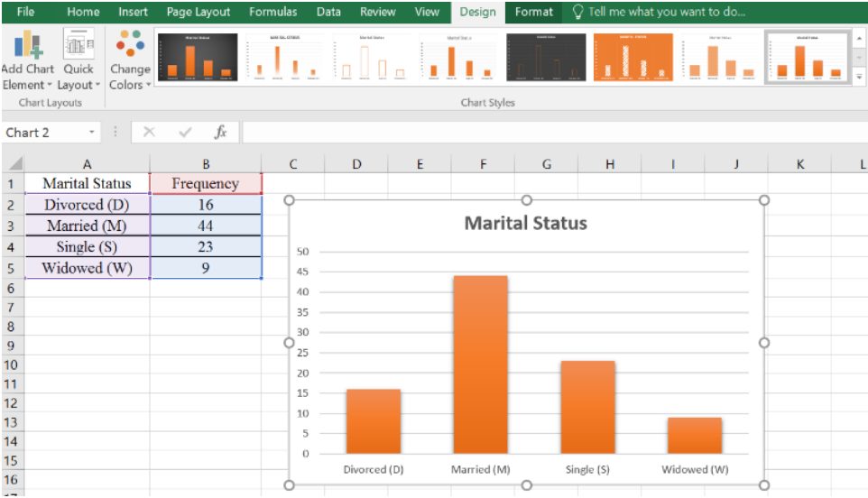868x498 pixels.
Task: Open the Name Box dropdown arrow
Action: pyautogui.click(x=91, y=133)
